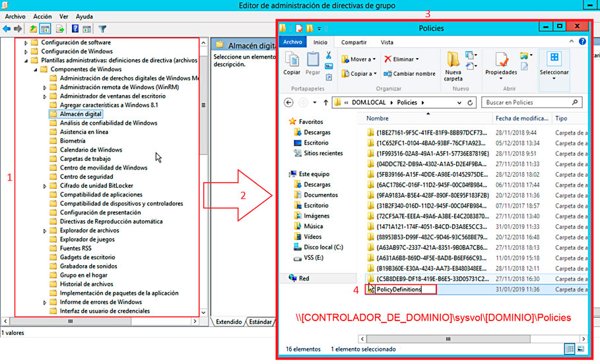
Task: Click the Edit icon in Abrir group
Action: (524, 67)
